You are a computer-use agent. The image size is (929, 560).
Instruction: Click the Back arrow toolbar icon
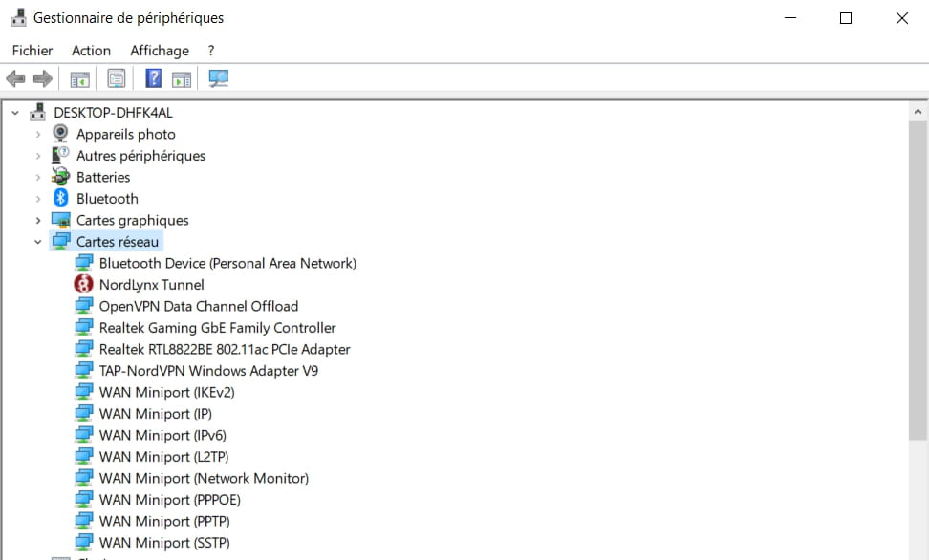pos(15,78)
